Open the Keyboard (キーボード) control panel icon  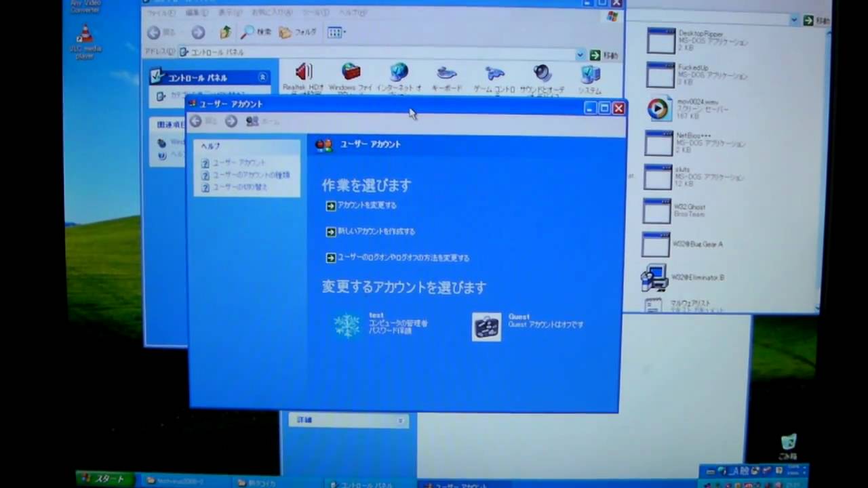pyautogui.click(x=447, y=73)
